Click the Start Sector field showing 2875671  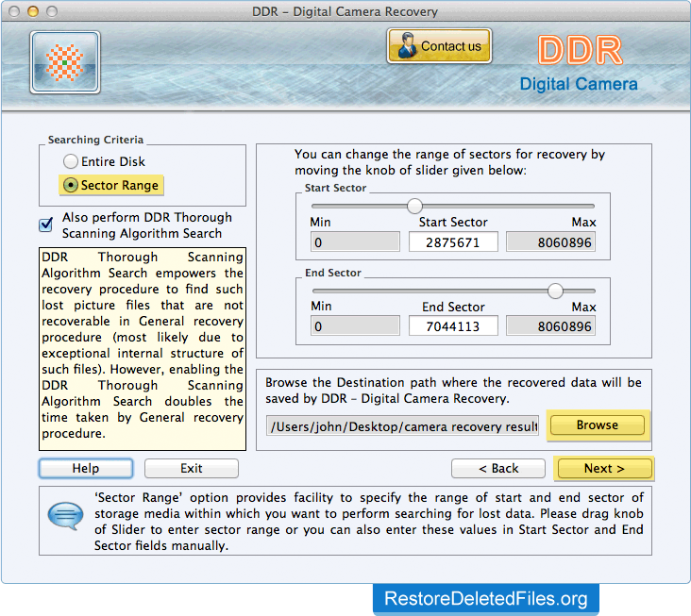pyautogui.click(x=453, y=242)
